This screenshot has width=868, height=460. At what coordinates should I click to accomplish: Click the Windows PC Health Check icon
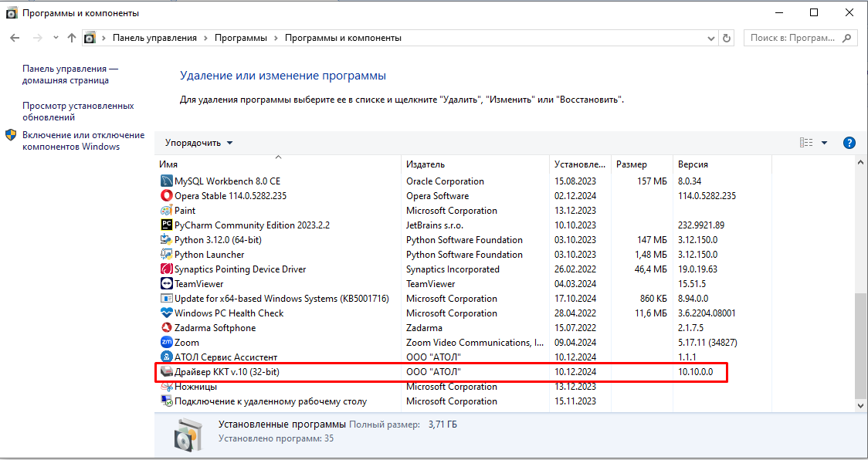click(166, 313)
